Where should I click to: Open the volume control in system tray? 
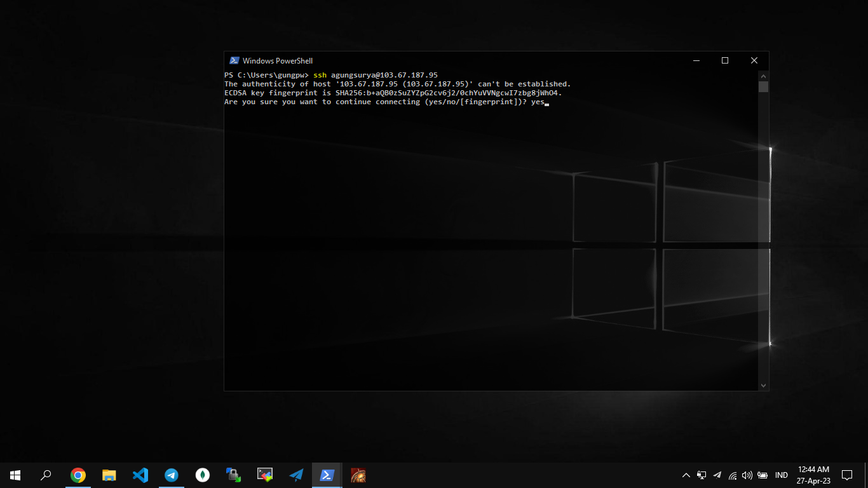click(747, 475)
